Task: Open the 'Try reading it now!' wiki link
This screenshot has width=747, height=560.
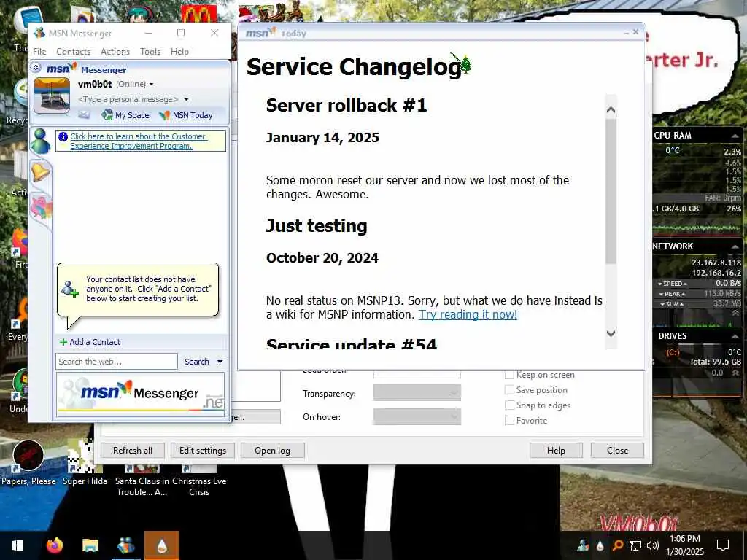Action: (468, 315)
